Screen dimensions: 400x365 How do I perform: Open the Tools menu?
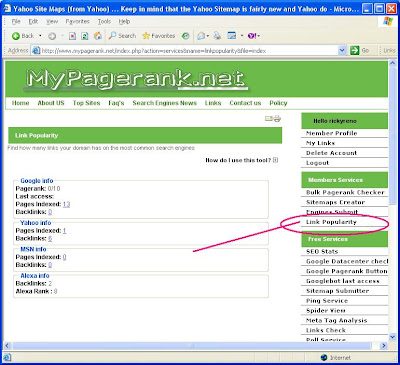pyautogui.click(x=104, y=22)
